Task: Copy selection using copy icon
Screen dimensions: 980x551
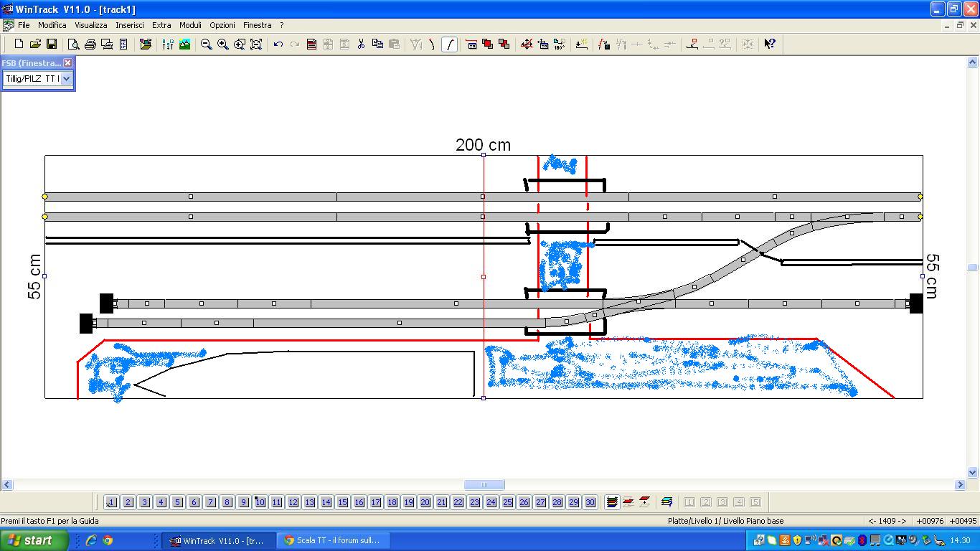Action: [x=377, y=44]
